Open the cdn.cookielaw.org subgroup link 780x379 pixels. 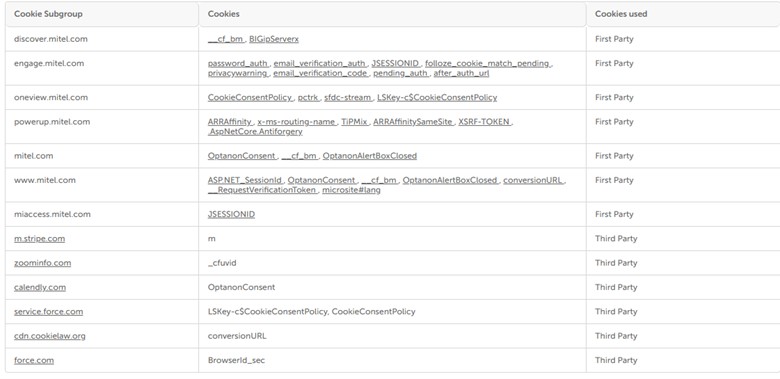[x=50, y=336]
